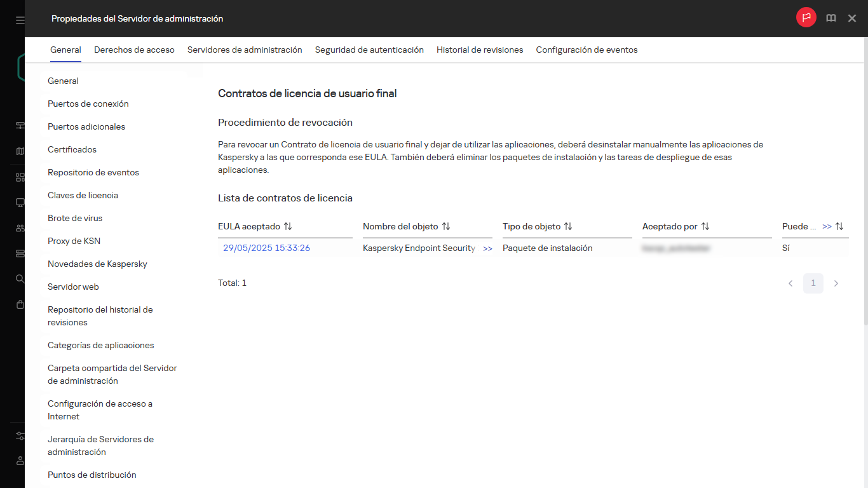This screenshot has height=488, width=868.
Task: Open the Nombre del objeto sort control
Action: tap(447, 226)
